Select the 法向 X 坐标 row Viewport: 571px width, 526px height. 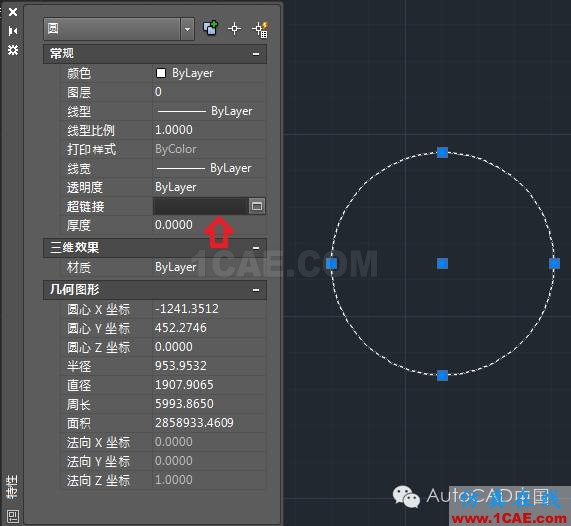click(x=162, y=442)
